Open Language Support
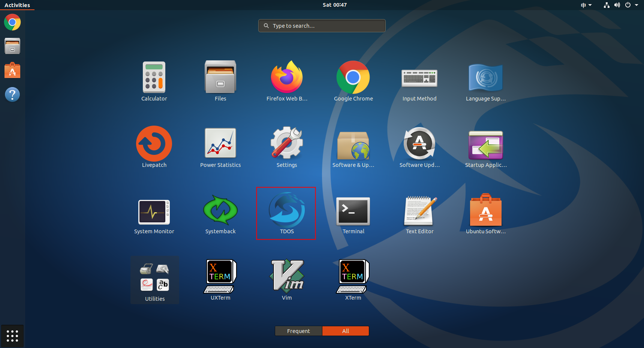 [x=486, y=81]
